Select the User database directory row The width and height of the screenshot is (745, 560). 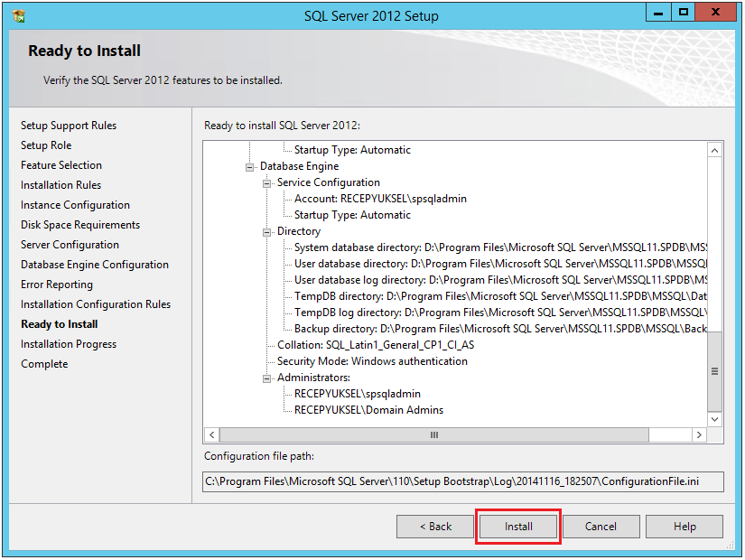[x=500, y=264]
